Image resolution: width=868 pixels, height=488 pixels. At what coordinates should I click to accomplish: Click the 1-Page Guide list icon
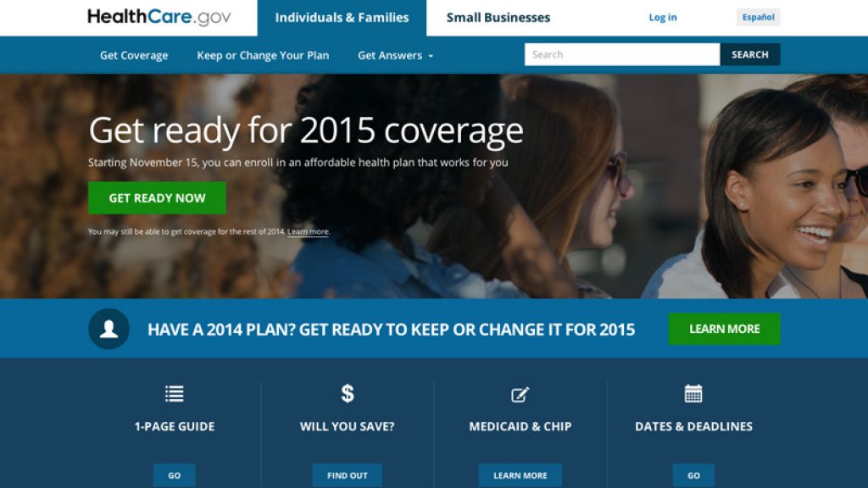(x=174, y=393)
